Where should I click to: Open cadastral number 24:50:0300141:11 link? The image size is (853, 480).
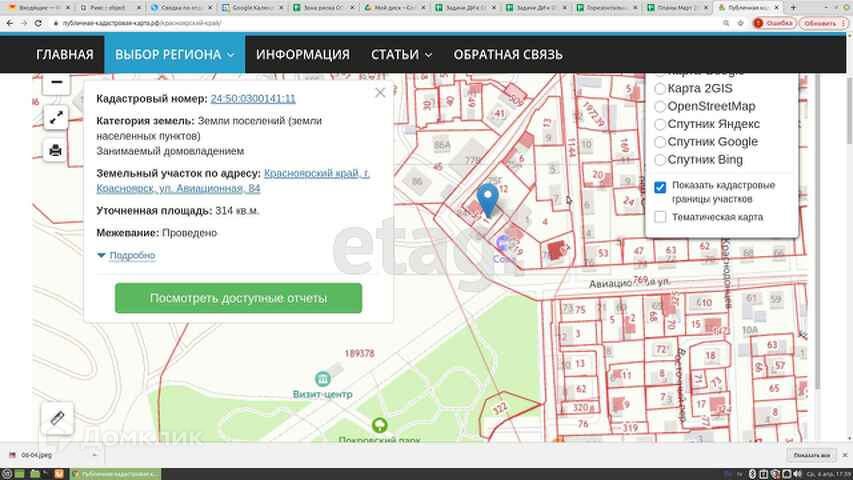pos(253,99)
